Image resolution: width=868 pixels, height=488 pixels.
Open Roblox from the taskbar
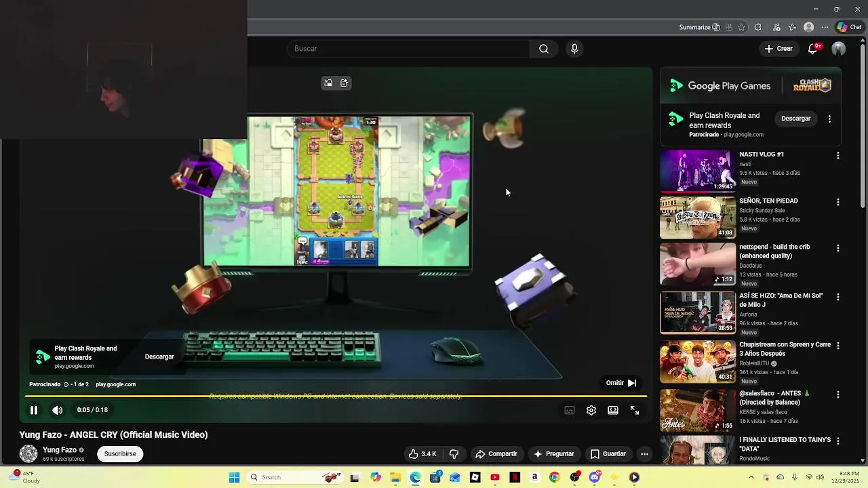point(475,477)
